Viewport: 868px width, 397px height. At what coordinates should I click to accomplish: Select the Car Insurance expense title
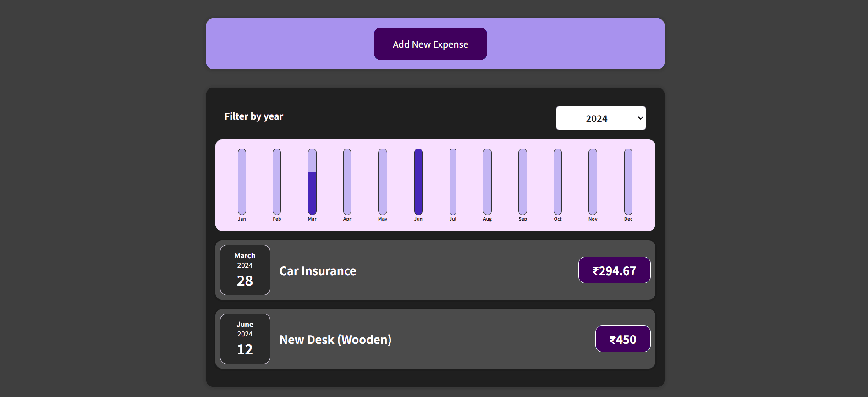[318, 271]
